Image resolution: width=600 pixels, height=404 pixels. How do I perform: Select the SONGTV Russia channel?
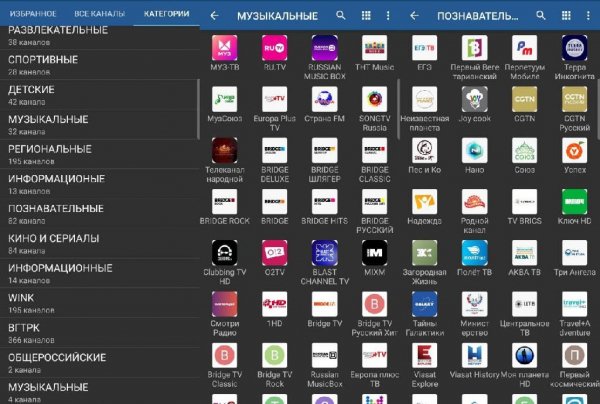point(375,99)
